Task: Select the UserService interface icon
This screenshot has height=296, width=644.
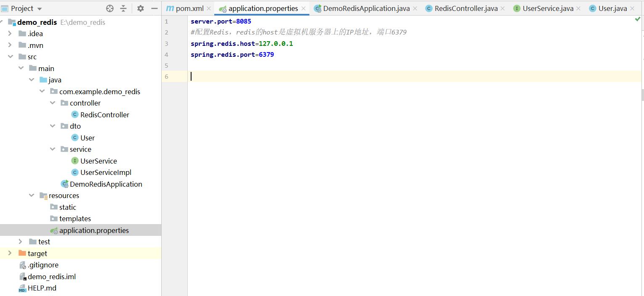Action: point(74,161)
